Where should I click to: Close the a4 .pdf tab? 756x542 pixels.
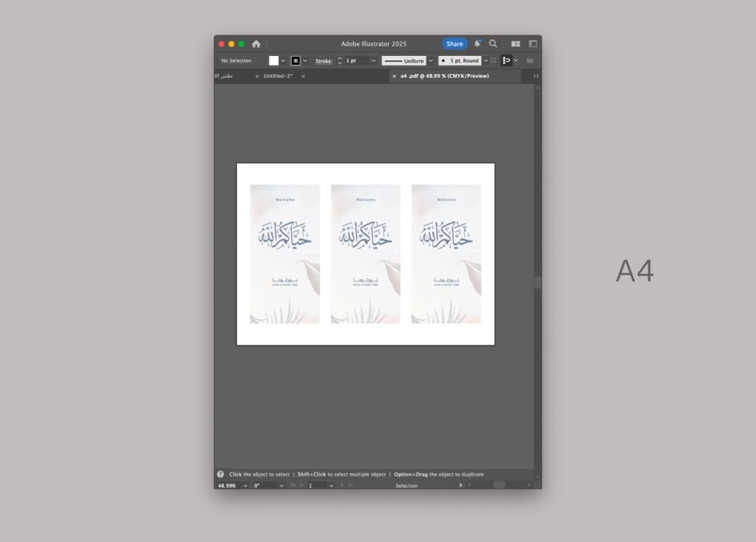tap(394, 76)
